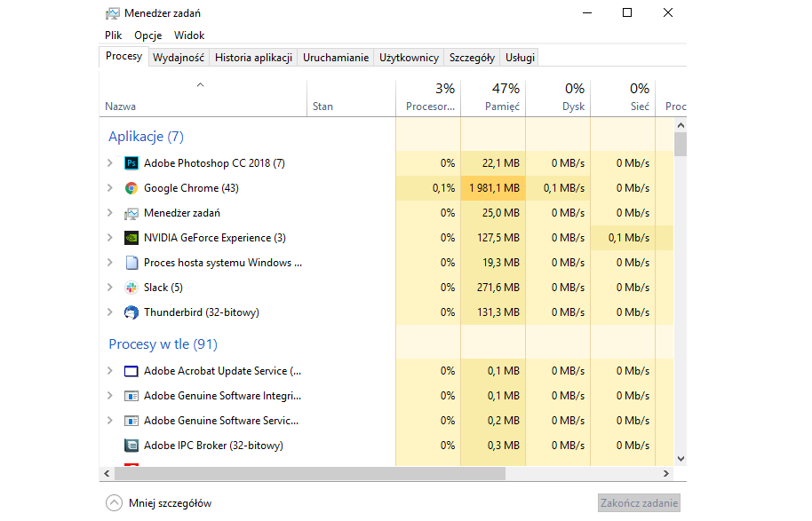Expand the Thunderbird process row
Image resolution: width=812 pixels, height=521 pixels.
coord(110,312)
